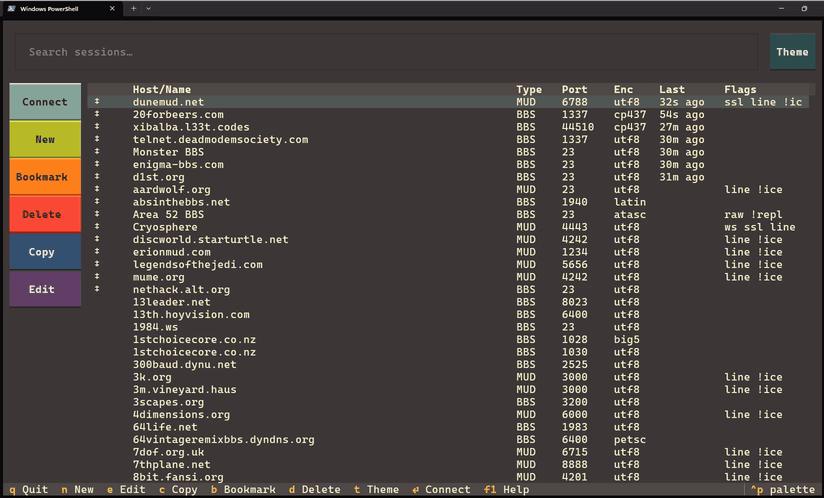The width and height of the screenshot is (824, 498).
Task: Expand the new-tab profile dropdown arrow
Action: (x=149, y=8)
